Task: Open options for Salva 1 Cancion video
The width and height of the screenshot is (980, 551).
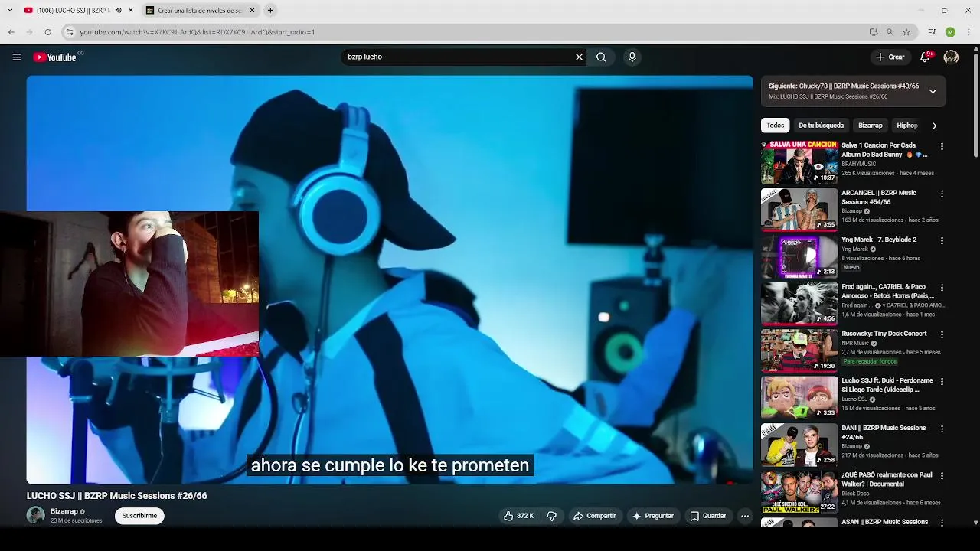Action: tap(942, 146)
